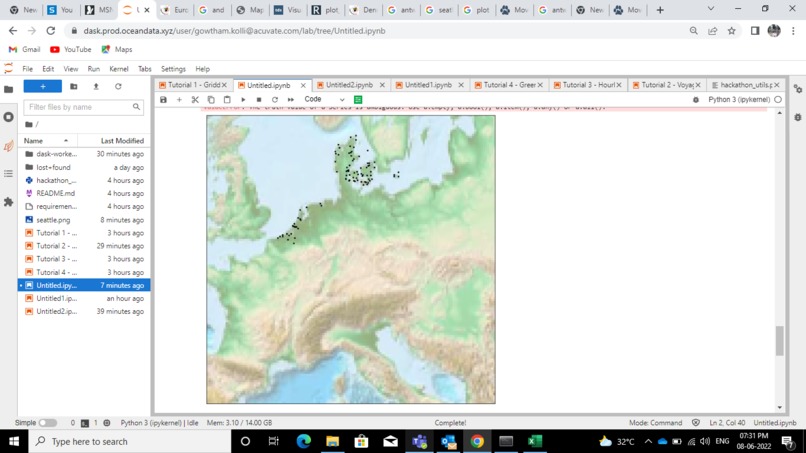Open the cell type Code dropdown
The height and width of the screenshot is (453, 806).
tap(324, 99)
